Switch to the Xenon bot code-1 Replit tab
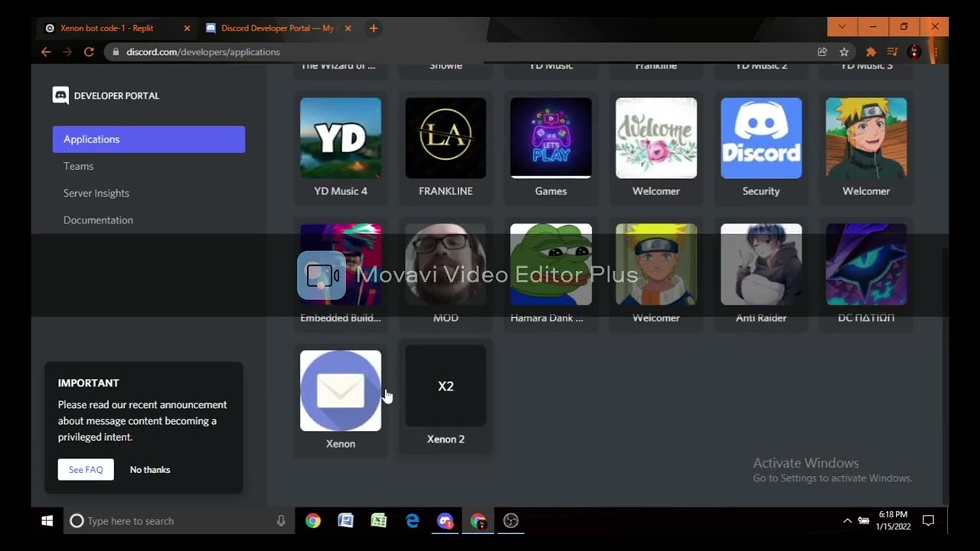Image resolution: width=980 pixels, height=551 pixels. (x=115, y=28)
